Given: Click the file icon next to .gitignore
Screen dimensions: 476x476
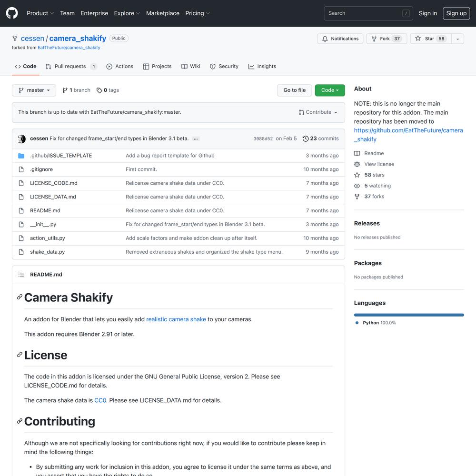Looking at the screenshot, I should pyautogui.click(x=21, y=169).
